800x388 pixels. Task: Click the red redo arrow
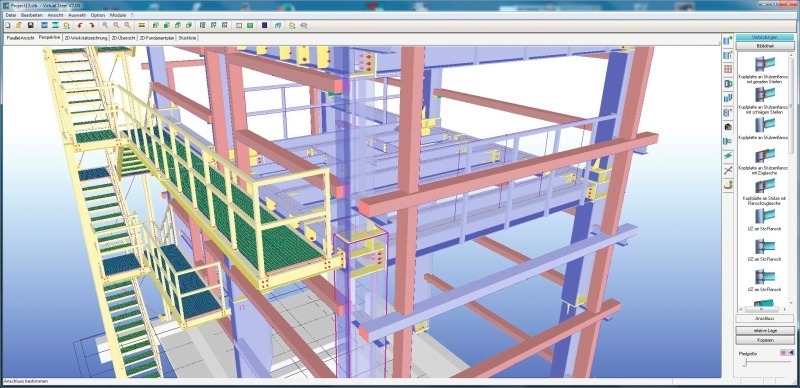(92, 25)
